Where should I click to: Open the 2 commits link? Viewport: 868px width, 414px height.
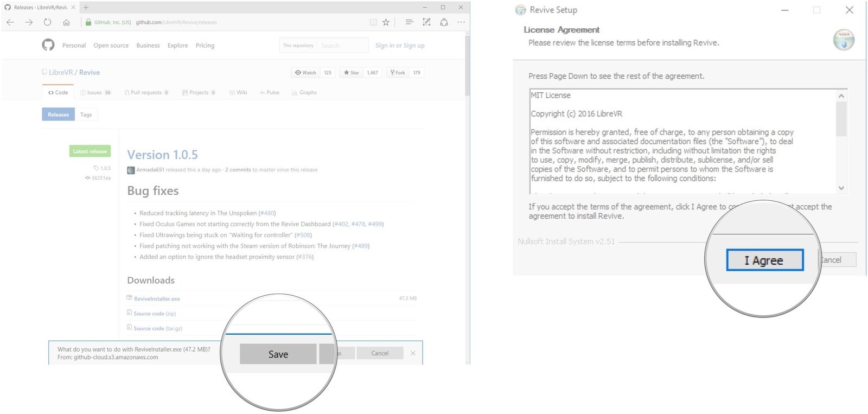click(x=238, y=170)
